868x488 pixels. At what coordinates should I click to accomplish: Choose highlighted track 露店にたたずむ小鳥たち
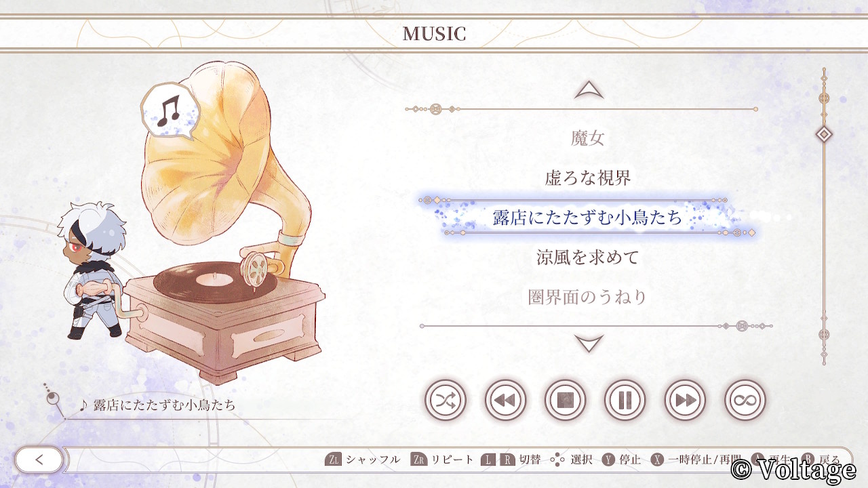pyautogui.click(x=587, y=218)
